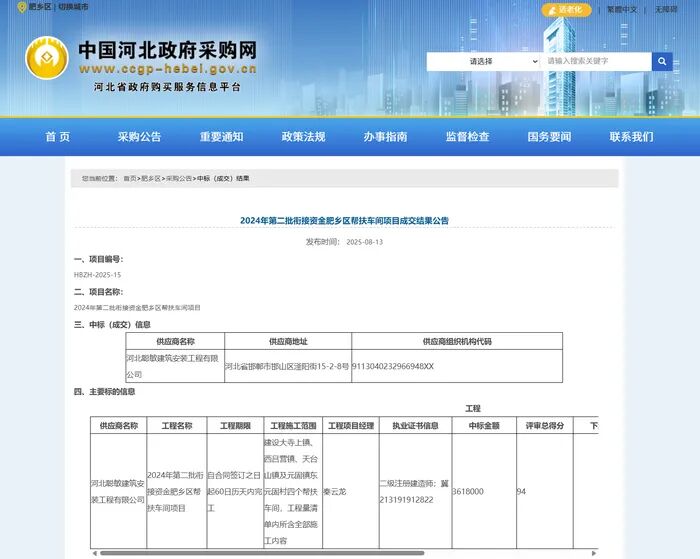The width and height of the screenshot is (700, 559).
Task: Go to 首页 in the navigation bar
Action: [58, 137]
